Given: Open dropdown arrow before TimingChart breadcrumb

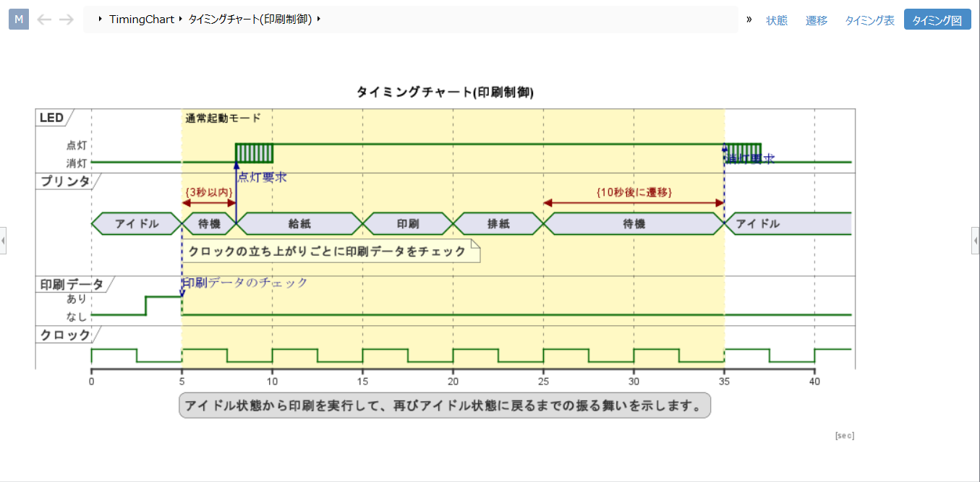Looking at the screenshot, I should tap(101, 20).
